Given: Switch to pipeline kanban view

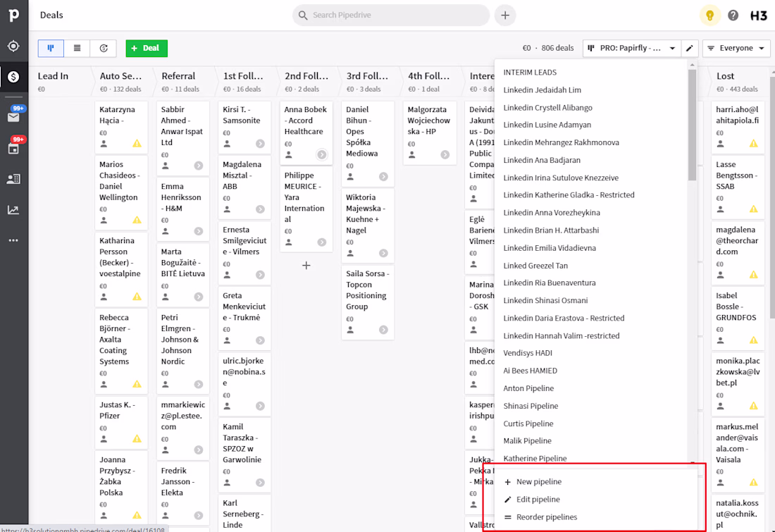Looking at the screenshot, I should (51, 49).
